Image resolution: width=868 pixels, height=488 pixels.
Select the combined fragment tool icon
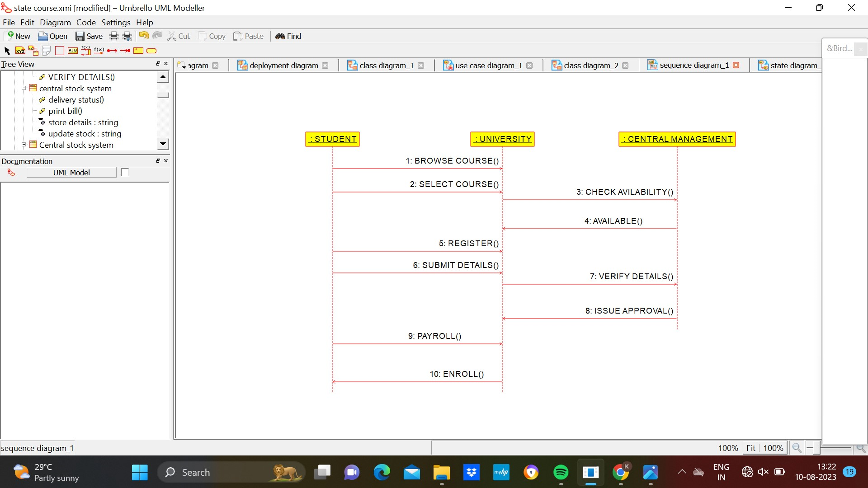[x=138, y=51]
